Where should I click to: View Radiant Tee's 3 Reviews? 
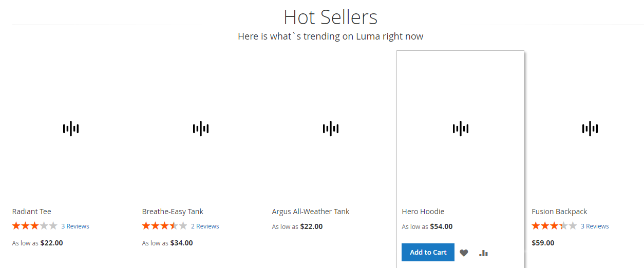coord(75,226)
